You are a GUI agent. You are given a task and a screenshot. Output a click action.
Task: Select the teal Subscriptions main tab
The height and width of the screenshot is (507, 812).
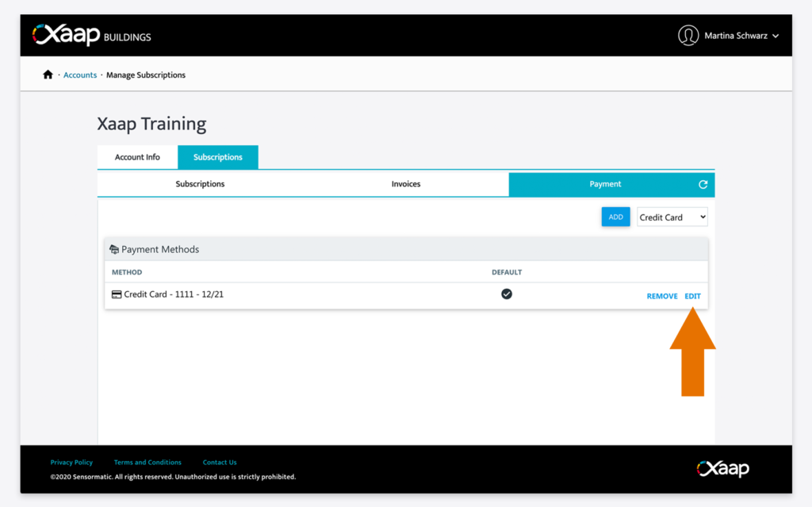tap(217, 157)
